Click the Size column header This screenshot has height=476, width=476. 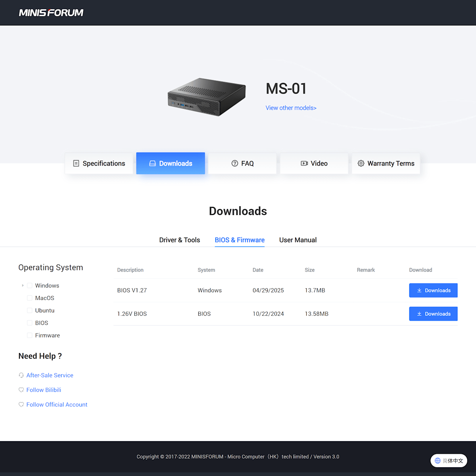click(309, 270)
